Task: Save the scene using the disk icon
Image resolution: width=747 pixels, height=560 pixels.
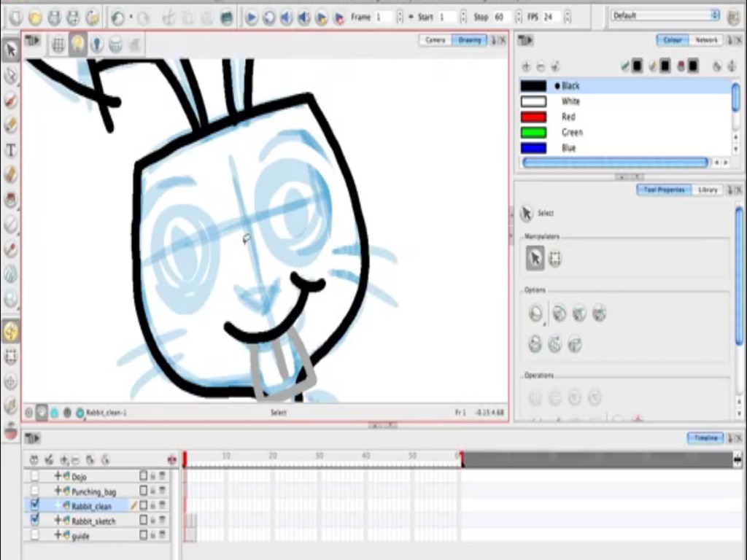Action: pyautogui.click(x=54, y=17)
